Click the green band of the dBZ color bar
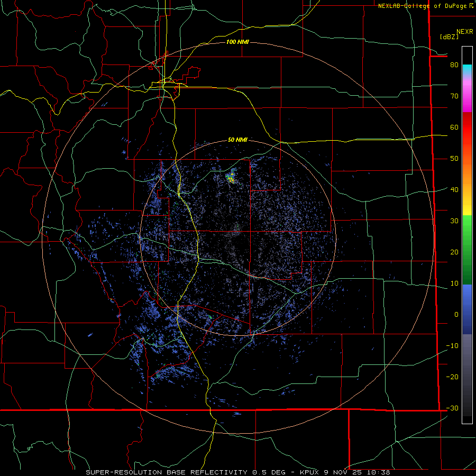Viewport: 476px width, 476px height. click(x=467, y=250)
